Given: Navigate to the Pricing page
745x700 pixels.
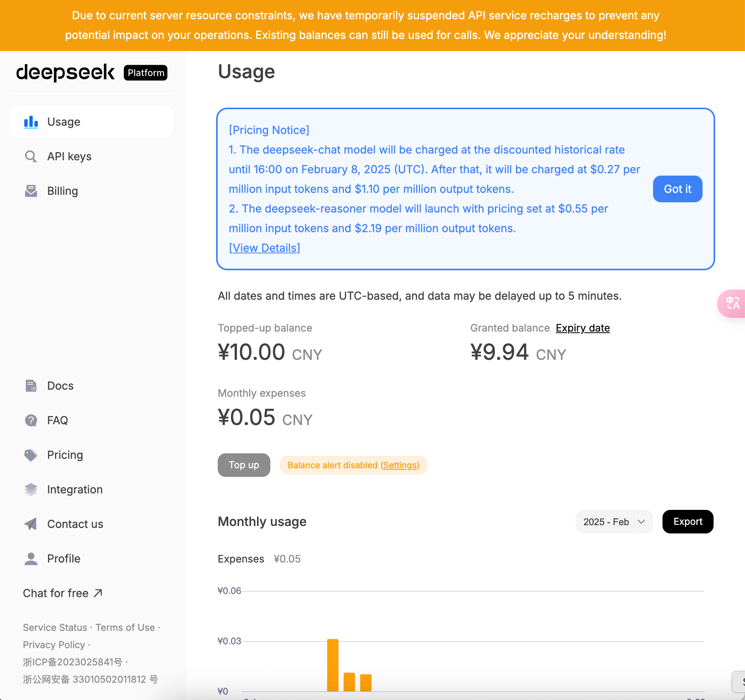Looking at the screenshot, I should [x=92, y=455].
